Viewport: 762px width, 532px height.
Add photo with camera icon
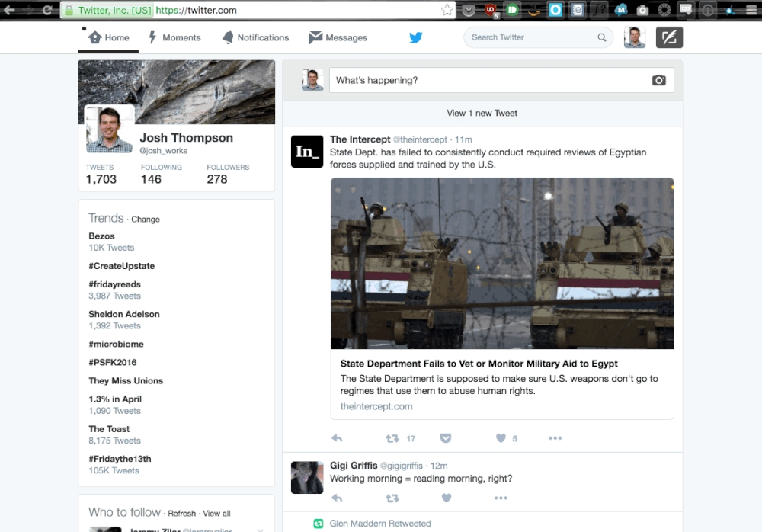[x=658, y=80]
